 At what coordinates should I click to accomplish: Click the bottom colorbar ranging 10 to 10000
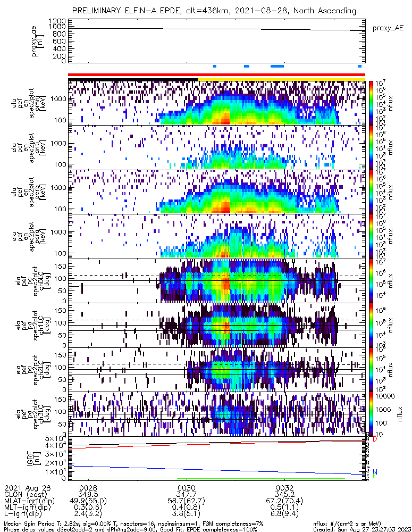pos(371,415)
